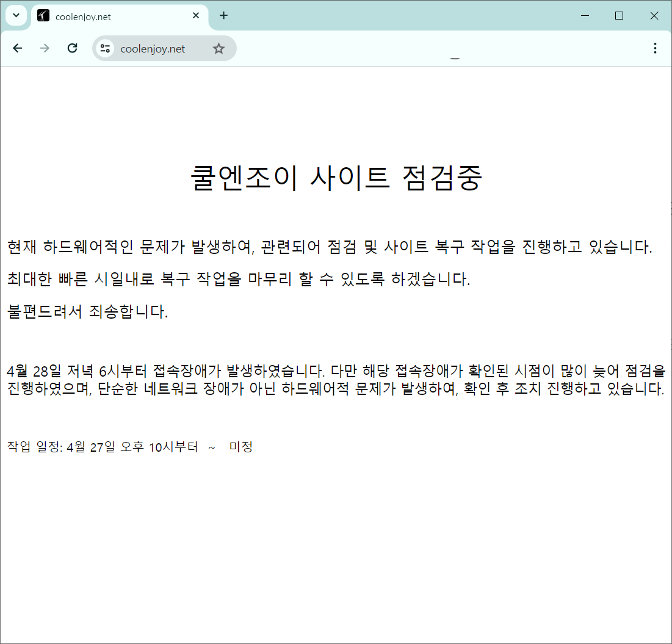Image resolution: width=672 pixels, height=644 pixels.
Task: Click heading '쿨엔조이 사이트 점검중'
Action: click(336, 178)
